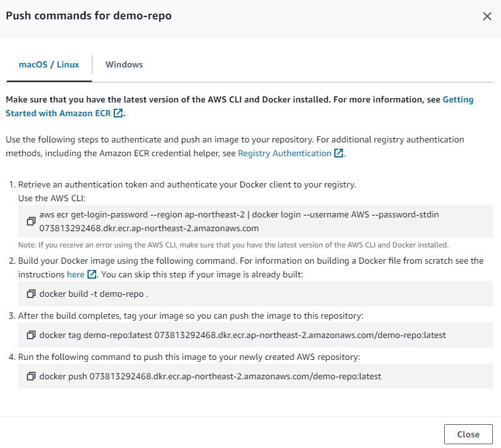Copy the docker tag command

point(31,335)
